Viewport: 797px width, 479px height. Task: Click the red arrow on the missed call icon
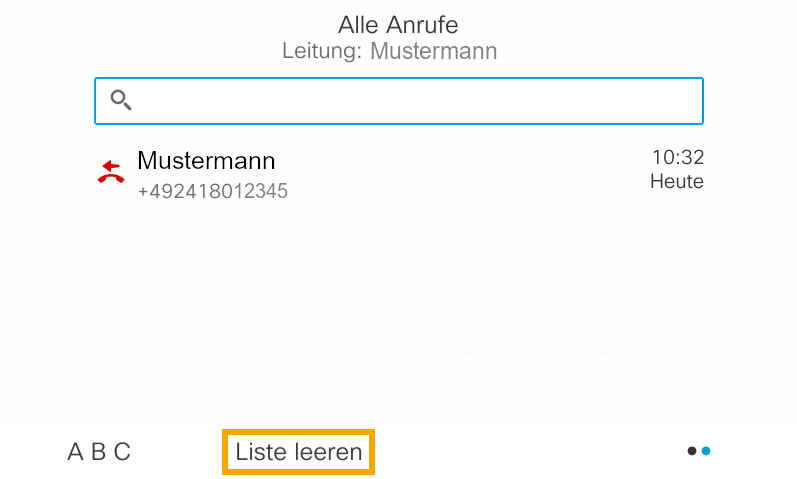click(x=110, y=165)
